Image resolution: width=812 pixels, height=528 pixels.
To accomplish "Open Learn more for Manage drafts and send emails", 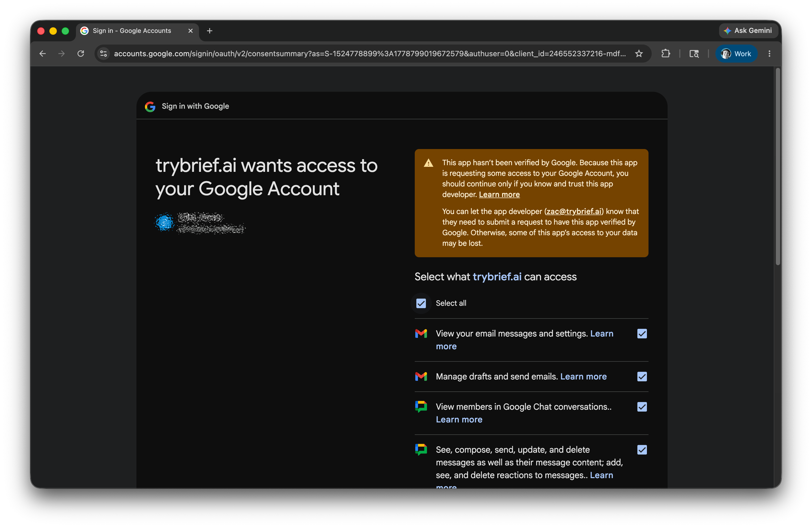I will click(x=583, y=376).
